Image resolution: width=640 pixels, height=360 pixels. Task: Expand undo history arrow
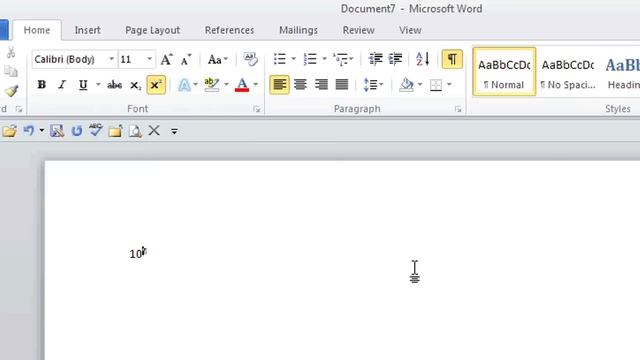point(42,131)
